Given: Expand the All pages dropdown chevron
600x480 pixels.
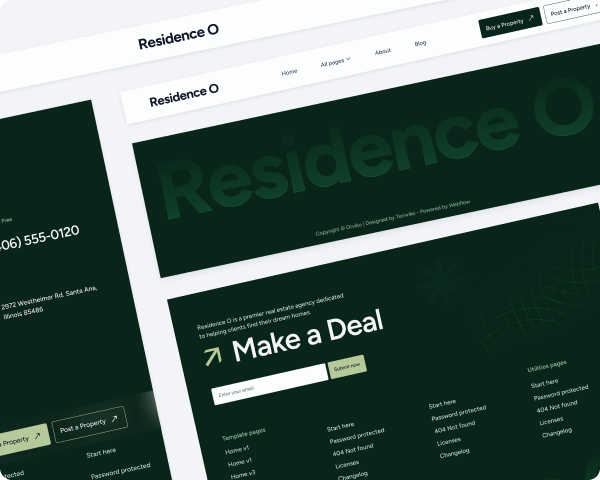Looking at the screenshot, I should tap(348, 59).
